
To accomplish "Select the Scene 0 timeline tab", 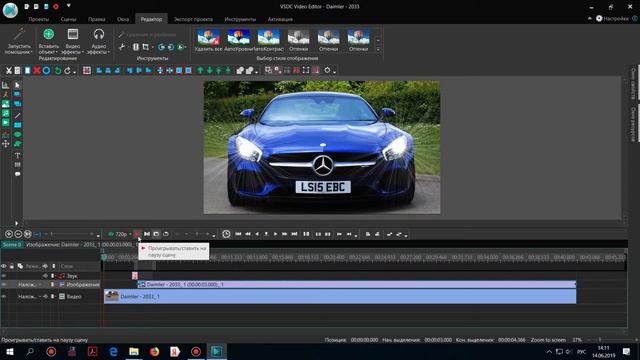I will [x=12, y=244].
